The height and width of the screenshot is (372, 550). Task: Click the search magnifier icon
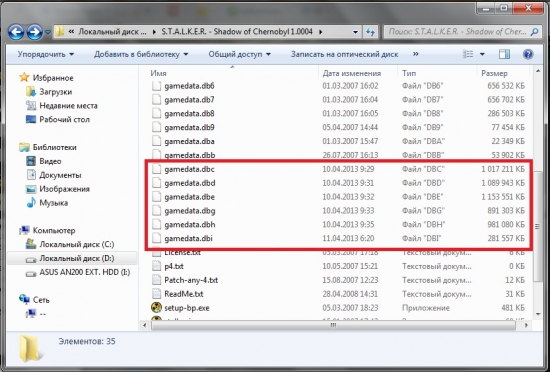[x=534, y=32]
